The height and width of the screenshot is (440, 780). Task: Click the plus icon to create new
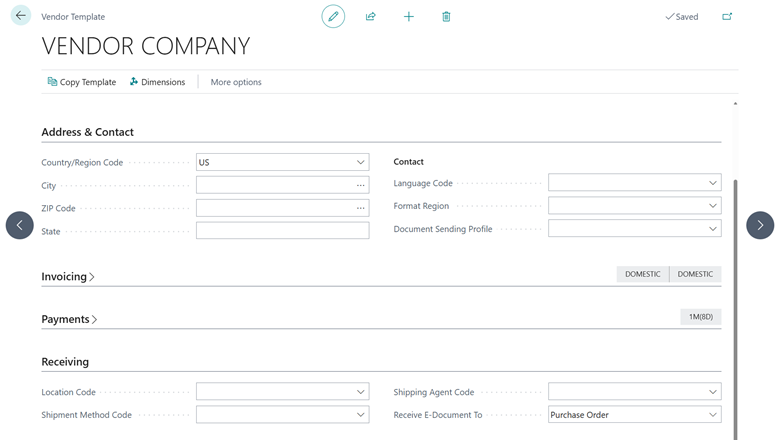click(x=408, y=17)
